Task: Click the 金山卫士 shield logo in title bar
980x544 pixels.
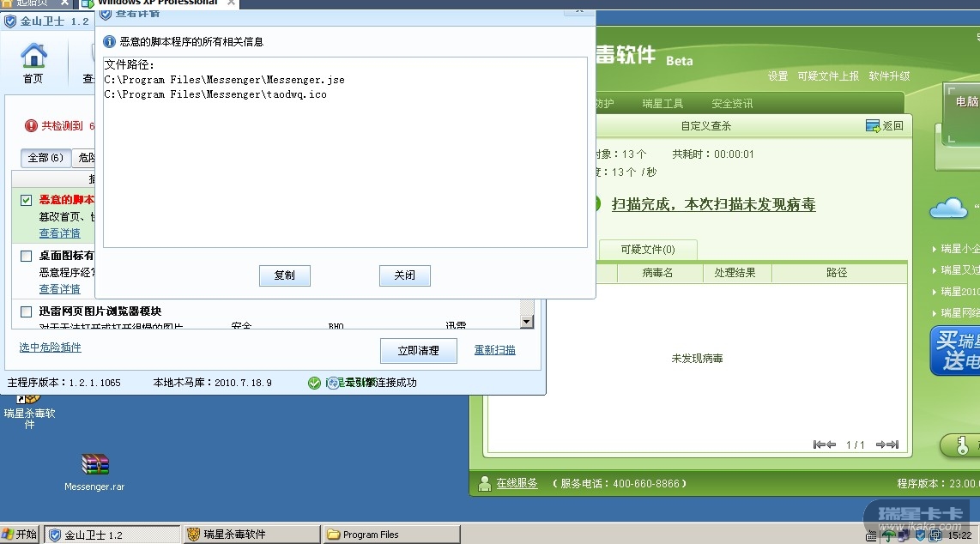Action: [10, 21]
